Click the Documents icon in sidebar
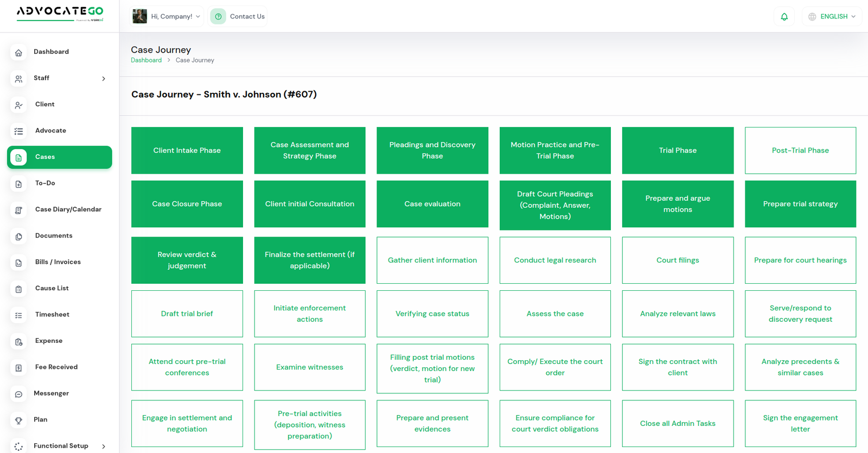Viewport: 868px width, 453px height. click(x=18, y=237)
